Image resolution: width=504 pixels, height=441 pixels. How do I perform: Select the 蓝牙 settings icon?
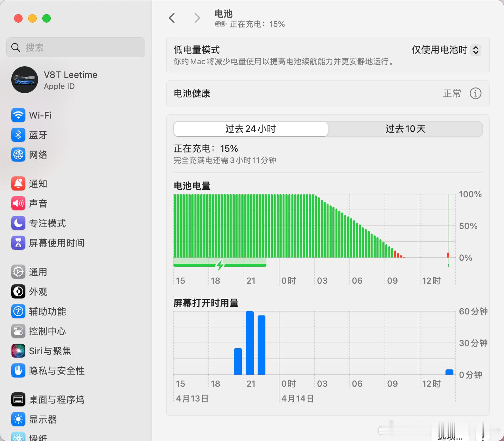[18, 135]
